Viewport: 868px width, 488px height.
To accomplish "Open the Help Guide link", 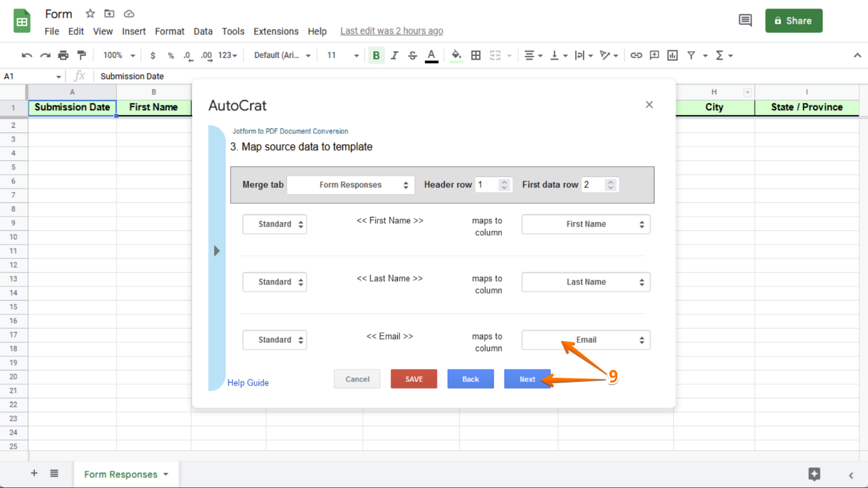I will tap(248, 383).
